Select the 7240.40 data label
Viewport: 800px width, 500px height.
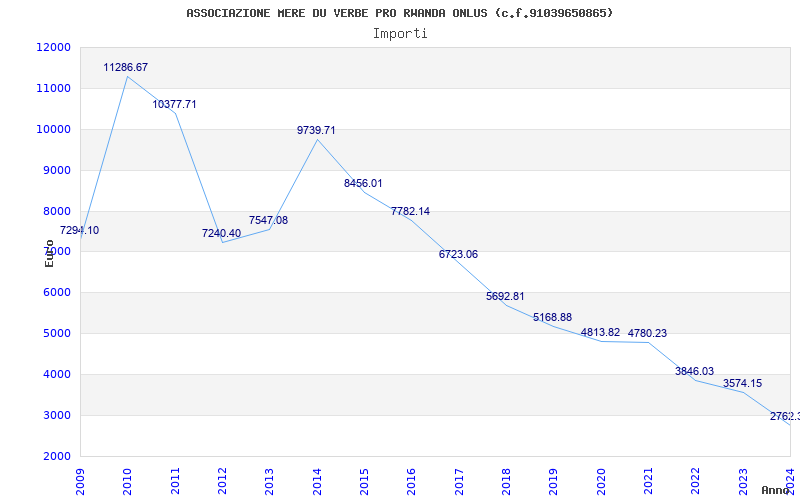221,234
